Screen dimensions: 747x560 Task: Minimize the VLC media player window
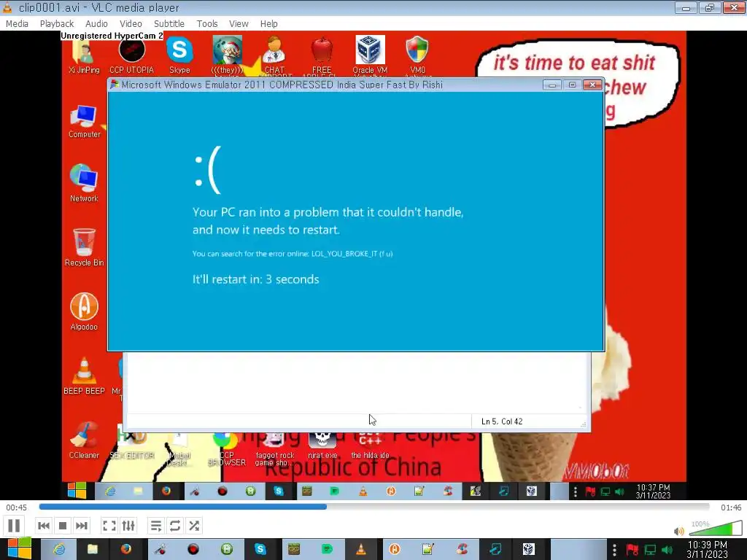(x=686, y=7)
